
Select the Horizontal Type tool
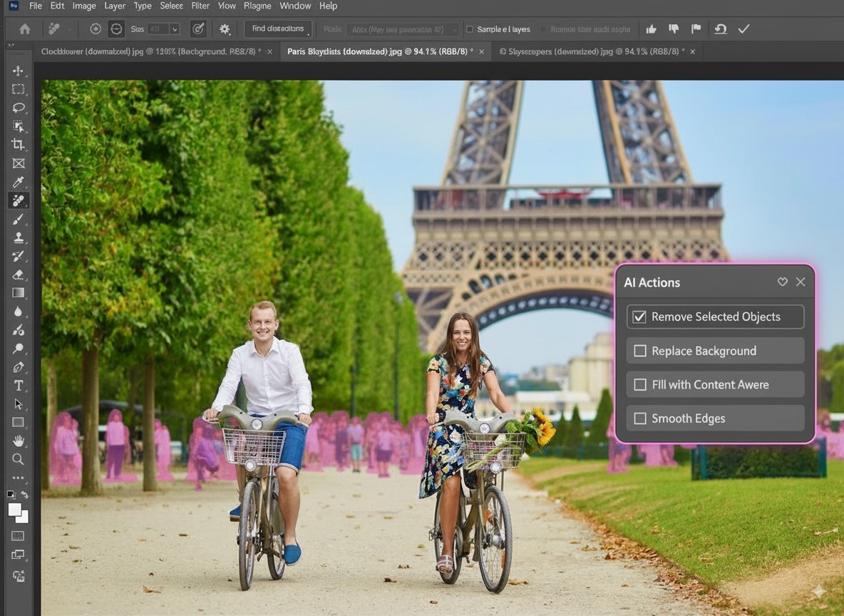[x=19, y=386]
